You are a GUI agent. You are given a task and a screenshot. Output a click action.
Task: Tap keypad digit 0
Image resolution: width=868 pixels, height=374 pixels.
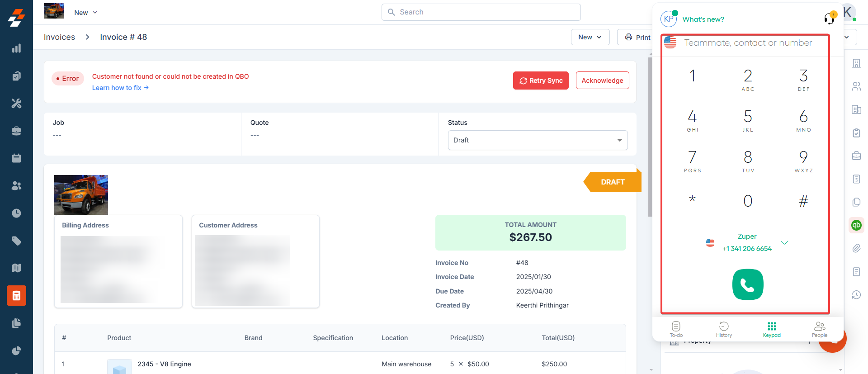coord(748,201)
